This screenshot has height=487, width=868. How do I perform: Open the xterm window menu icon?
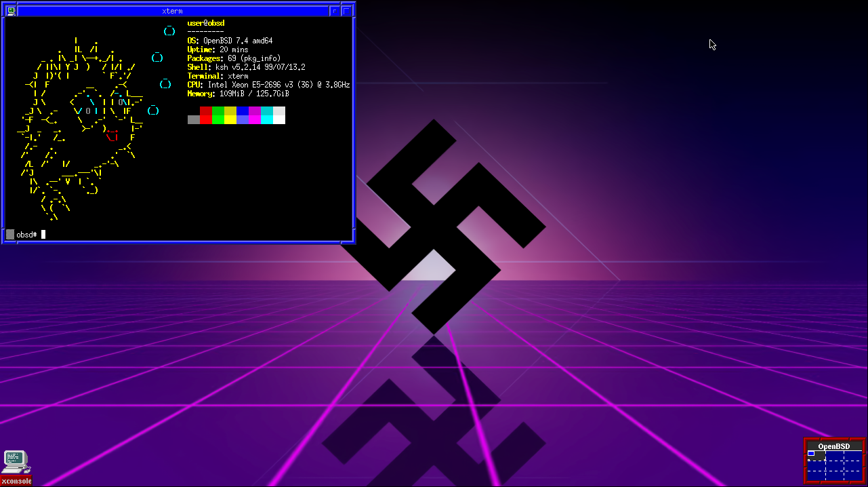(12, 11)
